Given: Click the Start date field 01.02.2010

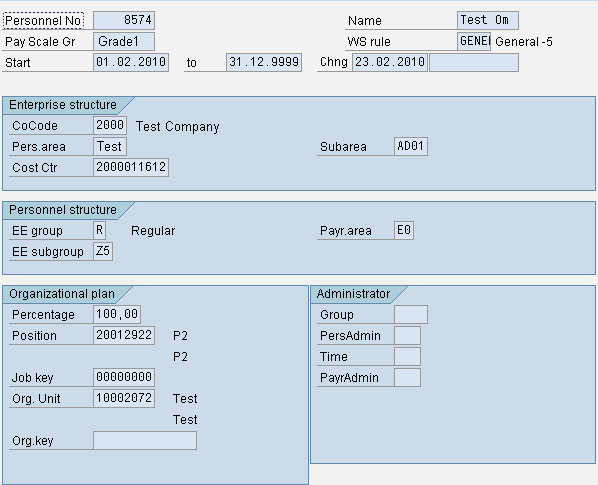Looking at the screenshot, I should [x=131, y=62].
